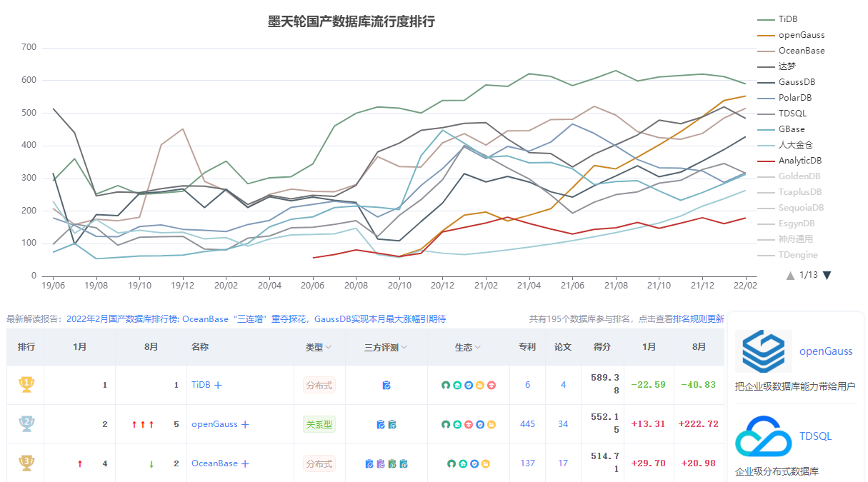Click the orange ecosystem icon in openGauss row
Screen dimensions: 868x482
coord(492,424)
